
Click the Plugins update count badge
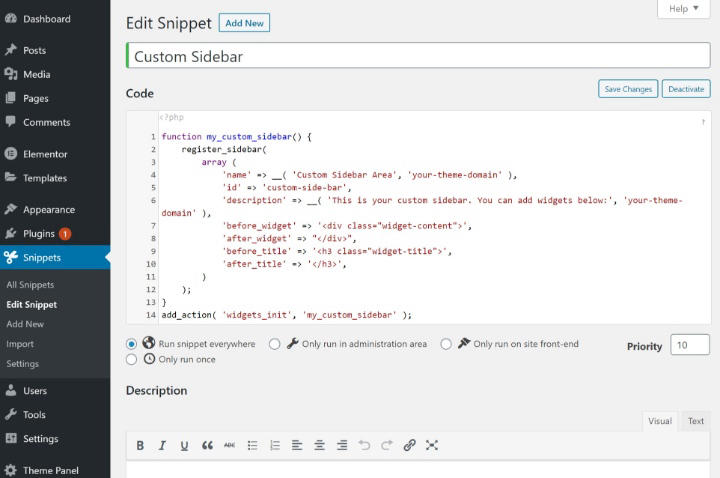pyautogui.click(x=65, y=234)
